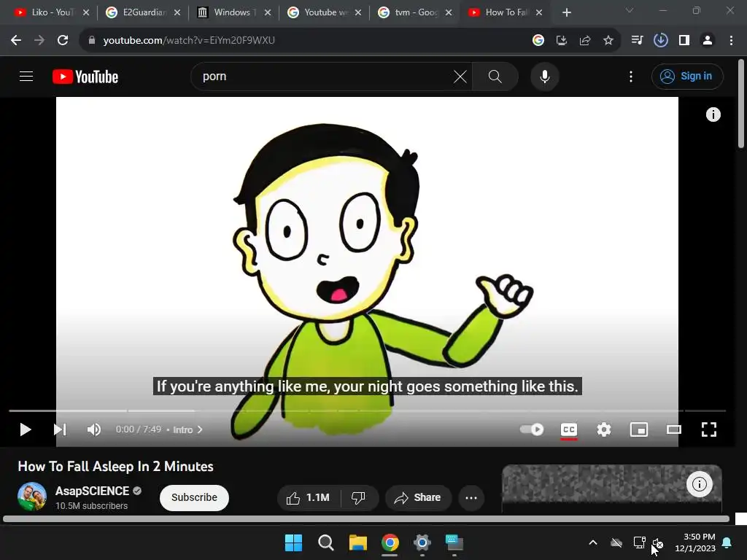Open Chrome three-dot menu
The width and height of the screenshot is (747, 560).
(731, 41)
